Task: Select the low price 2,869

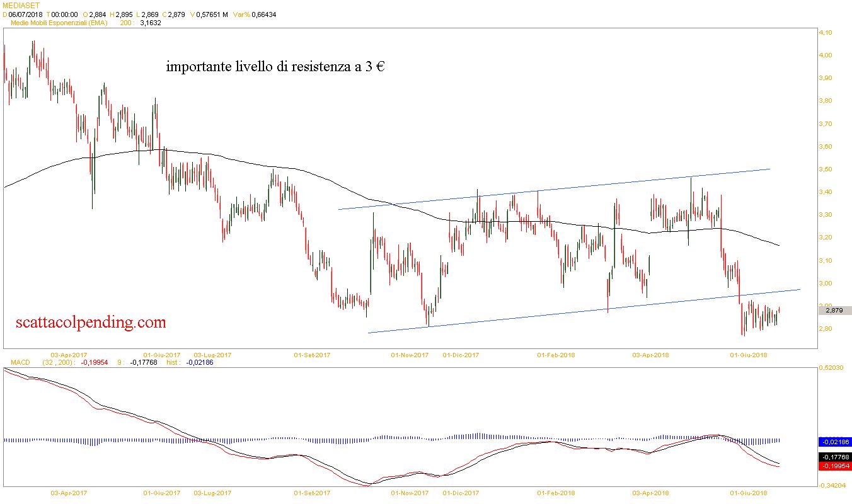Action: coord(151,14)
